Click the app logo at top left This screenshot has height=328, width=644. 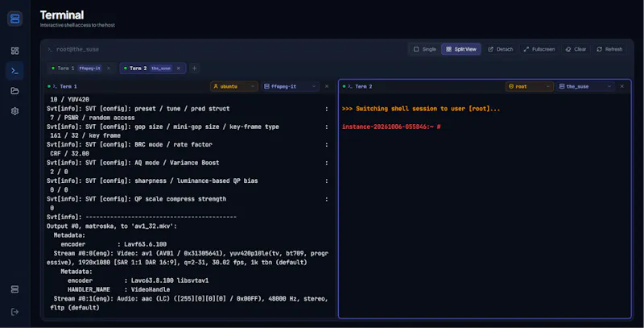pos(14,19)
